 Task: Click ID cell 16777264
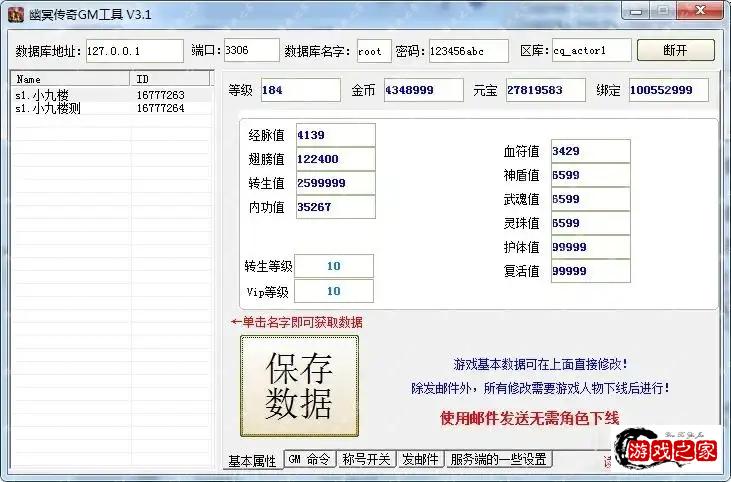click(x=160, y=108)
